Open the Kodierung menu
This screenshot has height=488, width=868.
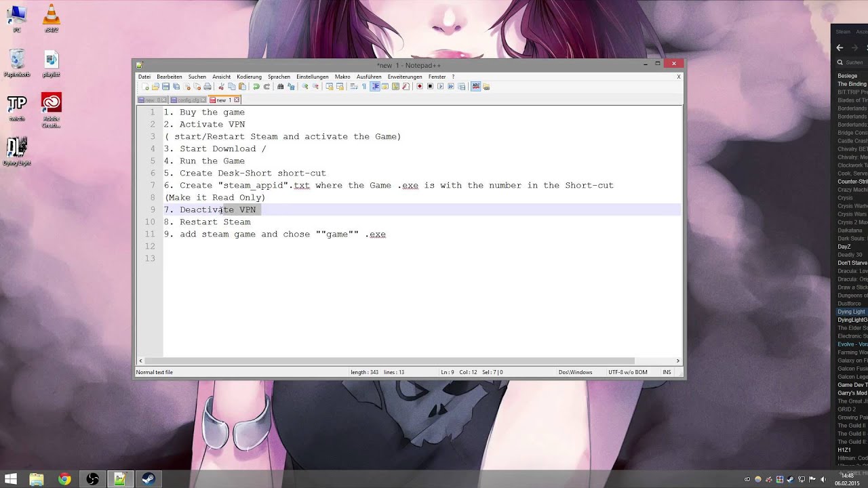pos(249,77)
